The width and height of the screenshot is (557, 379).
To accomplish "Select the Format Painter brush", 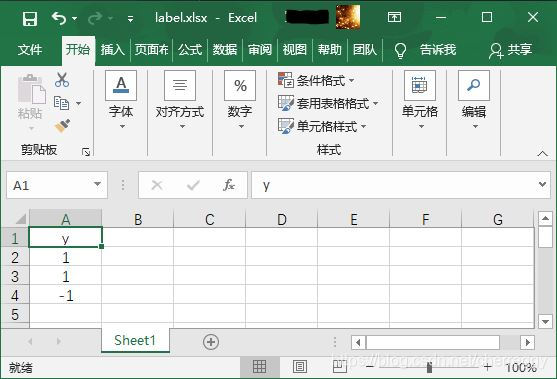I will point(62,126).
